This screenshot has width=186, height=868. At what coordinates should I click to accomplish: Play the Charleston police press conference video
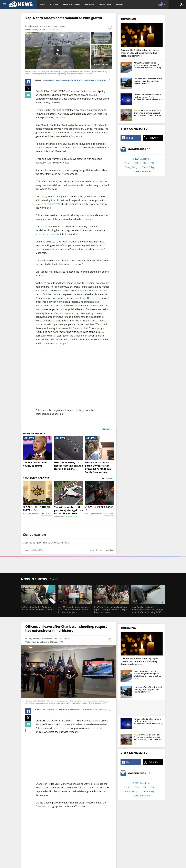point(69,672)
